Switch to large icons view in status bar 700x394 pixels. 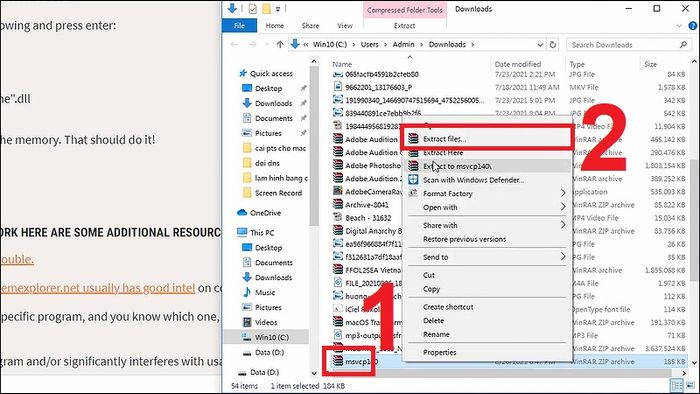[x=691, y=386]
